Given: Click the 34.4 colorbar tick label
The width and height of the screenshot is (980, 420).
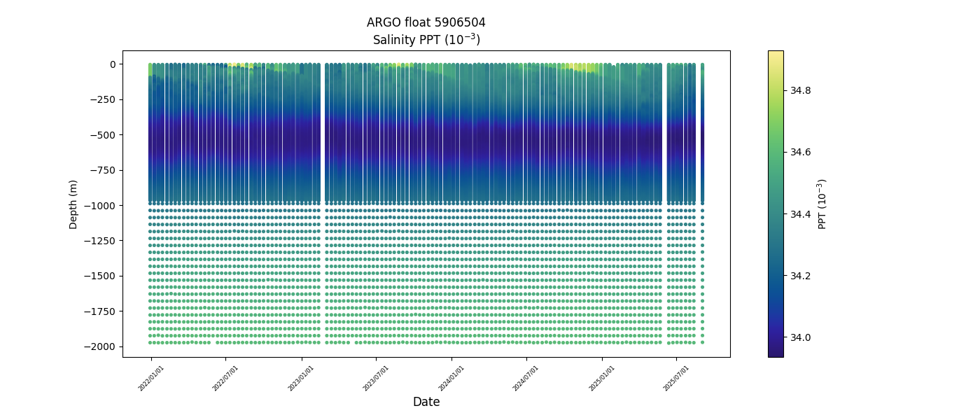Looking at the screenshot, I should (800, 214).
